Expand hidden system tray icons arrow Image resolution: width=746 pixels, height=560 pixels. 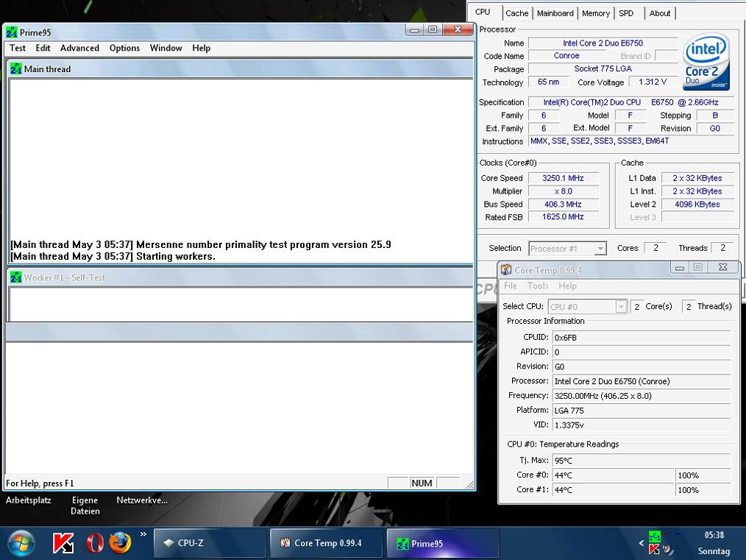tap(642, 543)
